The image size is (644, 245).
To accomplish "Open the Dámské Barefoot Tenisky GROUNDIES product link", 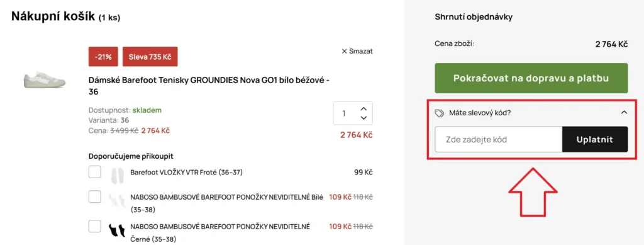I will (209, 86).
